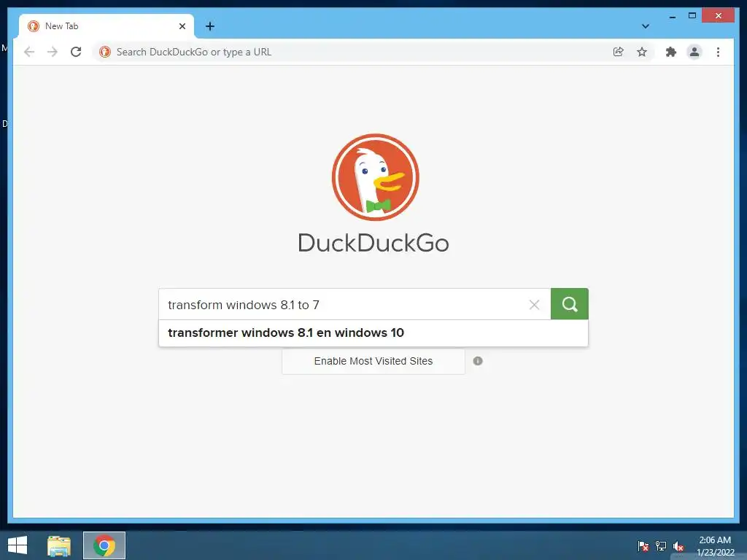Viewport: 747px width, 560px height.
Task: Reload the current page
Action: pyautogui.click(x=76, y=52)
